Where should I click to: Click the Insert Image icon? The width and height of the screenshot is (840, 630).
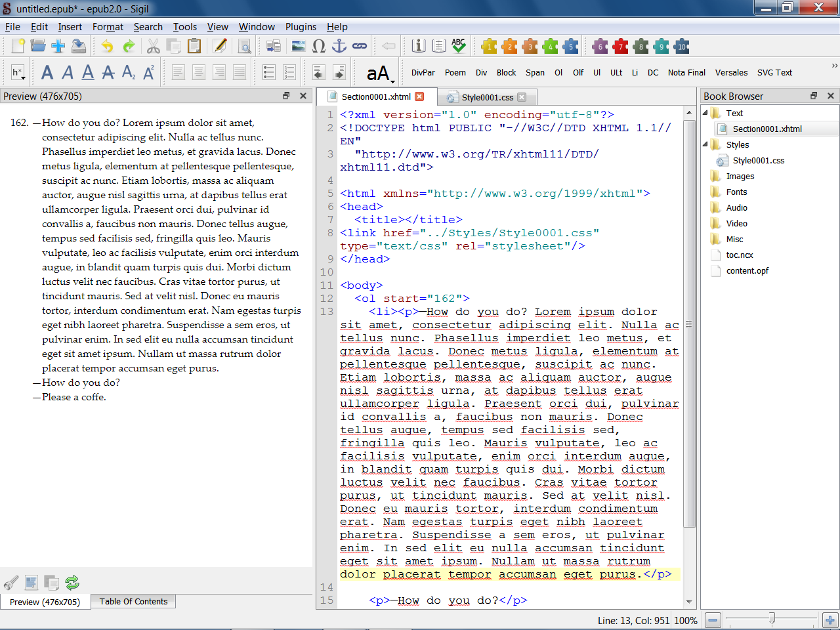coord(299,46)
